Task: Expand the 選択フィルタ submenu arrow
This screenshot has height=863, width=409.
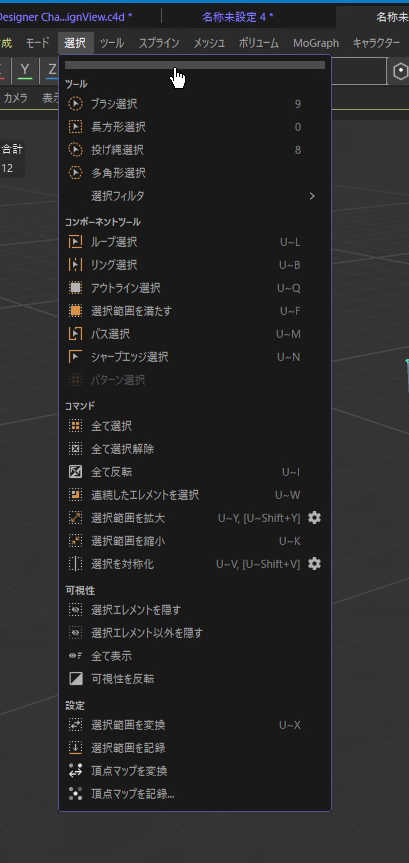Action: pos(312,196)
